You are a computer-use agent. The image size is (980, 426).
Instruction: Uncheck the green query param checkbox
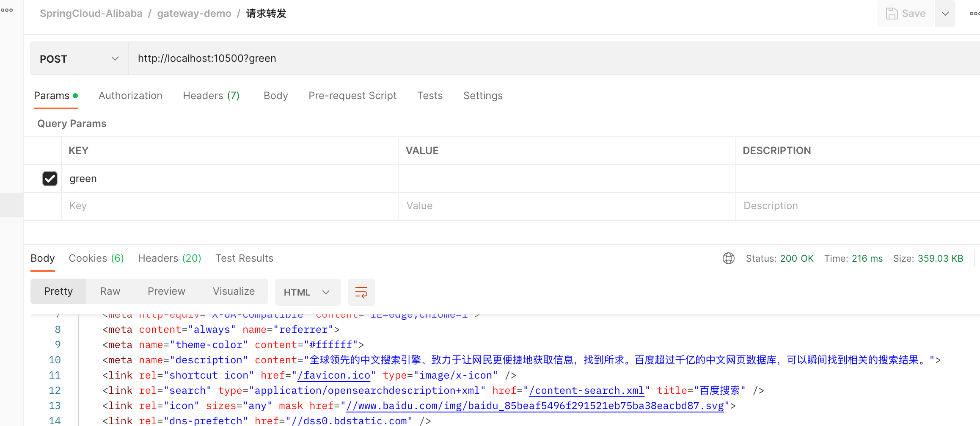50,179
